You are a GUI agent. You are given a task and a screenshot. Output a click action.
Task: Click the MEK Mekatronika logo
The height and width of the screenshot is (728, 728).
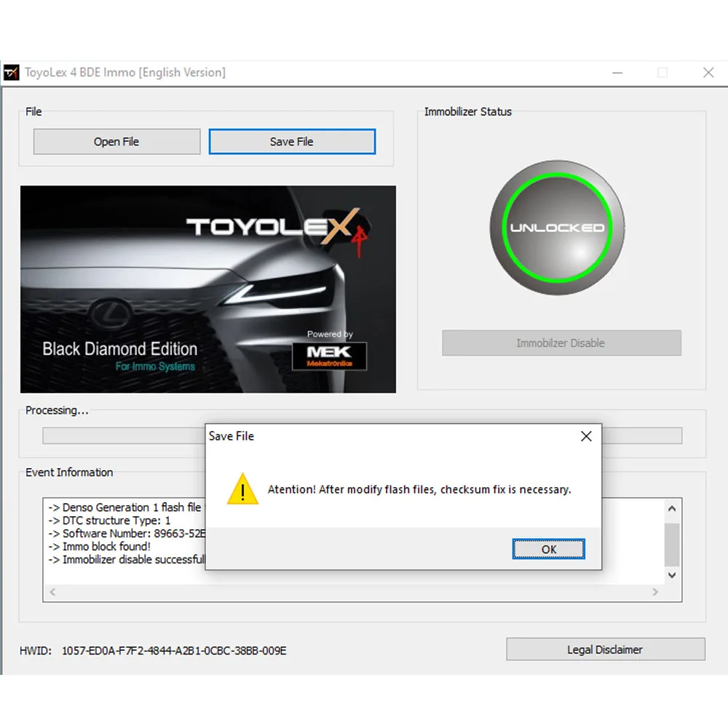coord(329,356)
